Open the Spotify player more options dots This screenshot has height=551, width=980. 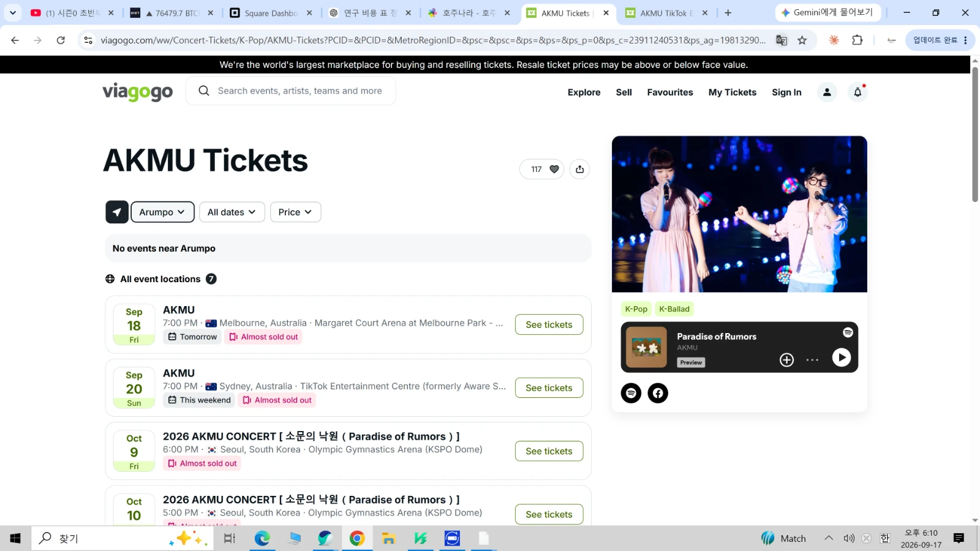(812, 360)
